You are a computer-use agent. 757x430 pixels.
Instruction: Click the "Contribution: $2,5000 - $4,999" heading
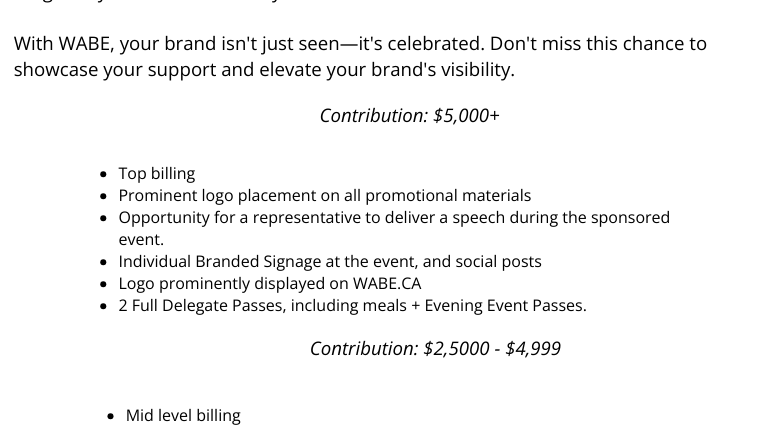click(x=435, y=348)
